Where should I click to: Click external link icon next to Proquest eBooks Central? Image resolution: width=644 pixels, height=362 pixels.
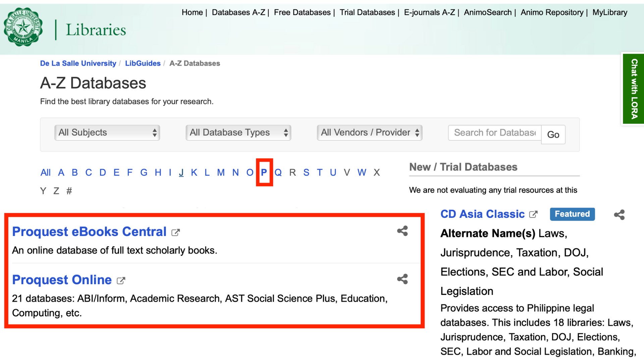(x=175, y=233)
